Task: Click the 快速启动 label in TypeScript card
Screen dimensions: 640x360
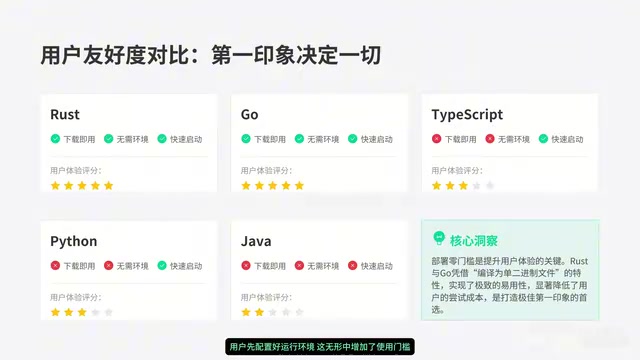Action: tap(567, 139)
